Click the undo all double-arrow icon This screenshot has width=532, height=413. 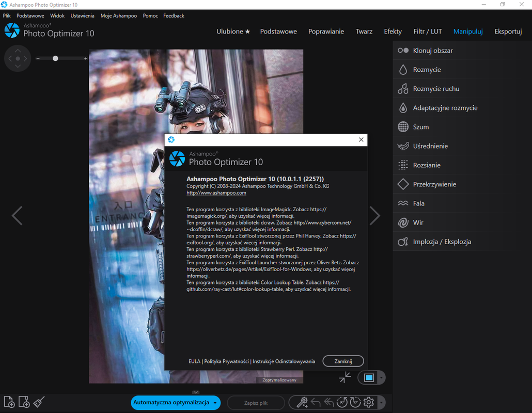(x=329, y=403)
